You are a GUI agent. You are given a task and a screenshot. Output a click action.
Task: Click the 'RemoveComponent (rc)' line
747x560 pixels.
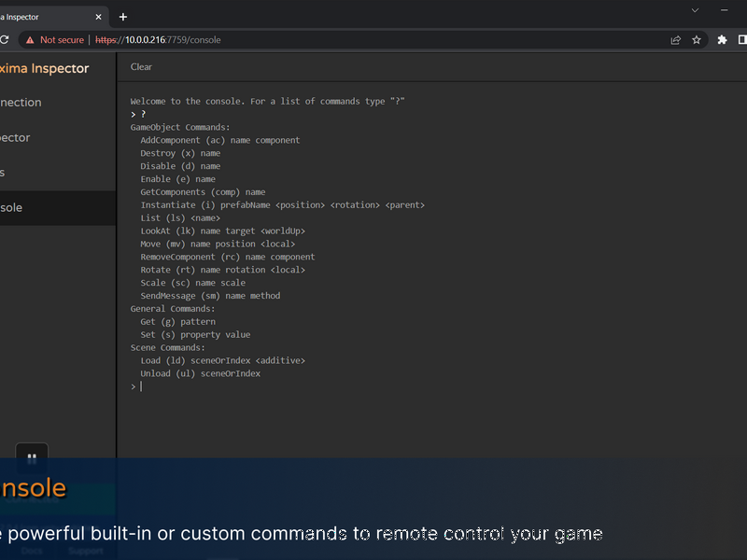pyautogui.click(x=228, y=258)
